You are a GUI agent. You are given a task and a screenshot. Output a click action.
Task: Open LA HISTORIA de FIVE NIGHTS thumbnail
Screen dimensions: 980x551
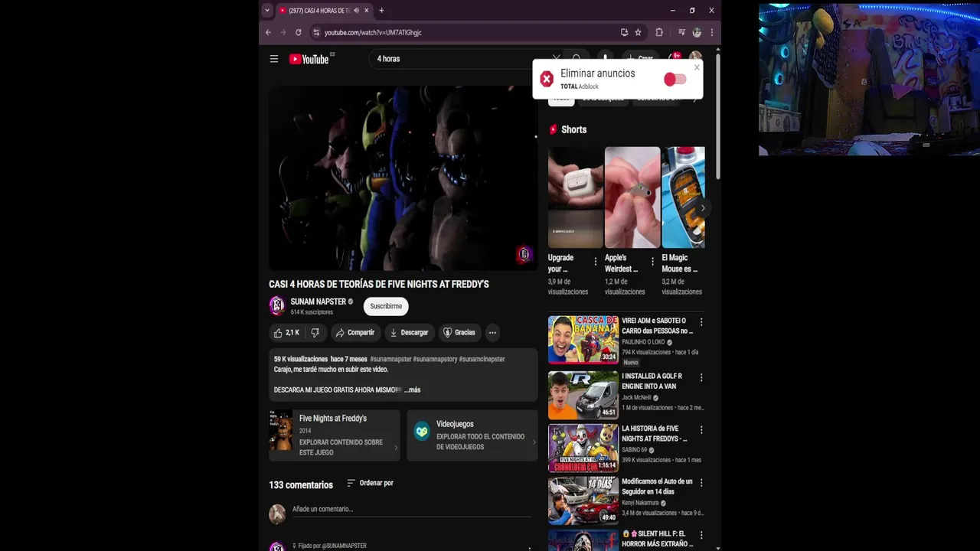[583, 448]
